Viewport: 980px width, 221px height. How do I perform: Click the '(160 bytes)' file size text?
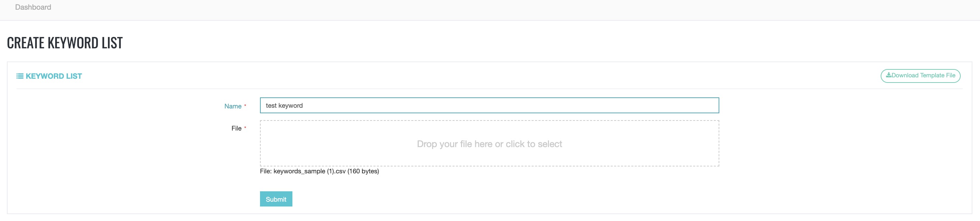[363, 172]
